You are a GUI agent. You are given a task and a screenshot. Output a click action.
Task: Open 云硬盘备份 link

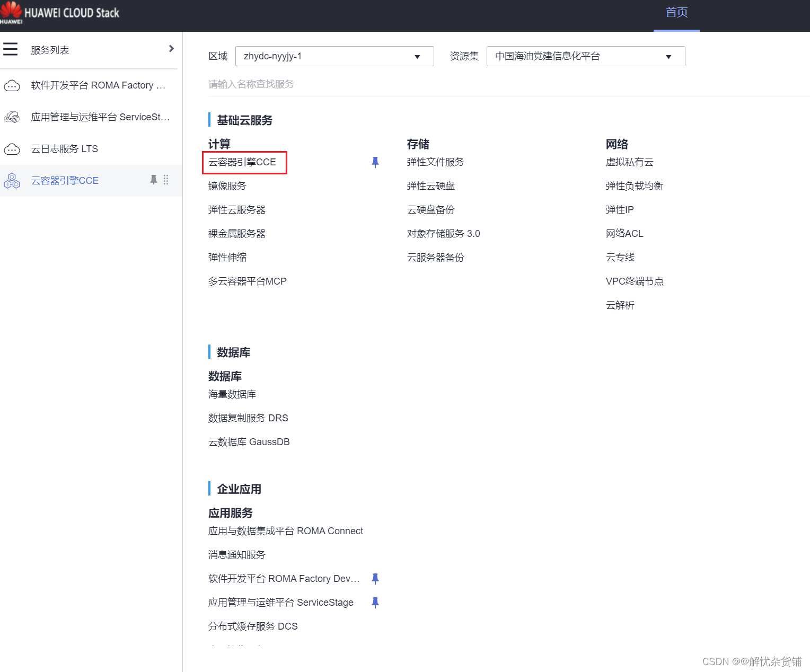(431, 210)
